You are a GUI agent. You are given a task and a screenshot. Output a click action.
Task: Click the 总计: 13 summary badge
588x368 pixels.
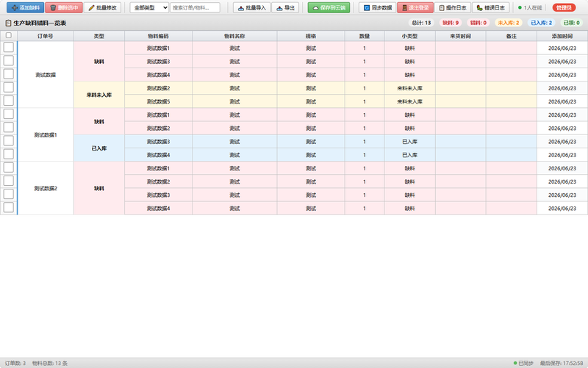[x=421, y=23]
